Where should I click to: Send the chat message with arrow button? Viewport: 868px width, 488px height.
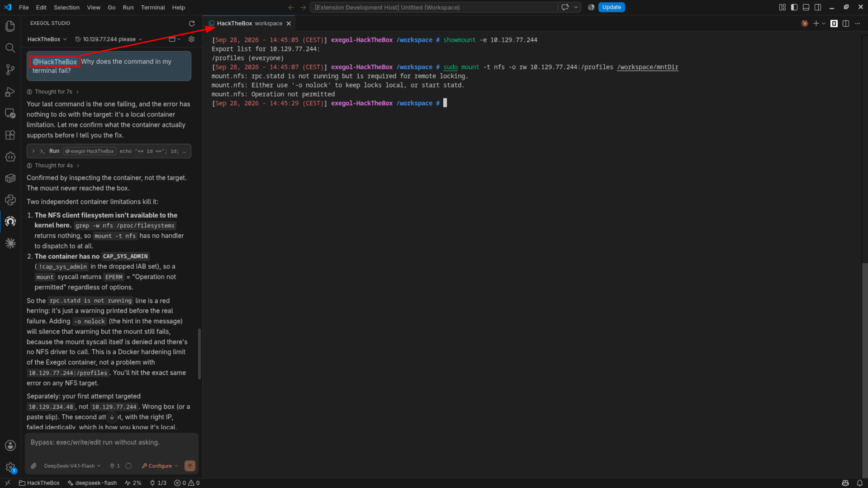coord(190,466)
